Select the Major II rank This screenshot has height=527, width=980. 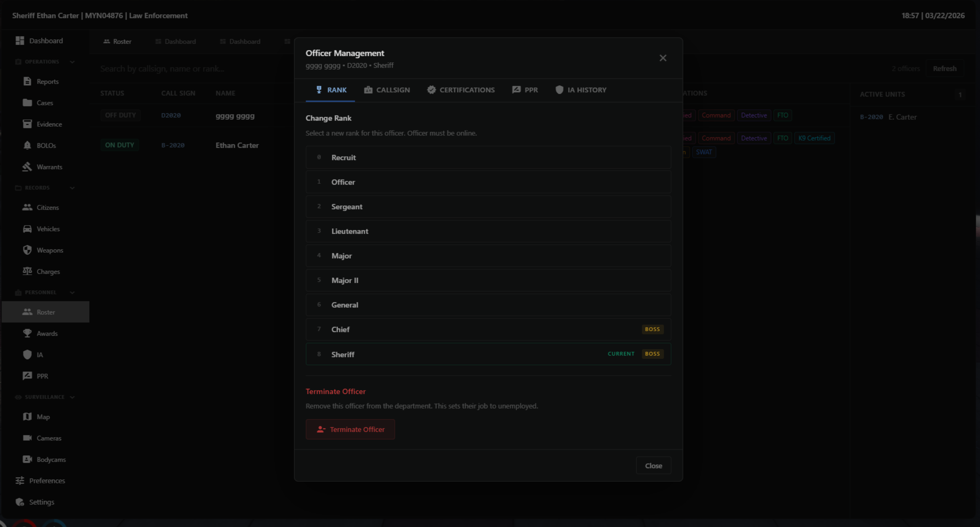pyautogui.click(x=488, y=280)
